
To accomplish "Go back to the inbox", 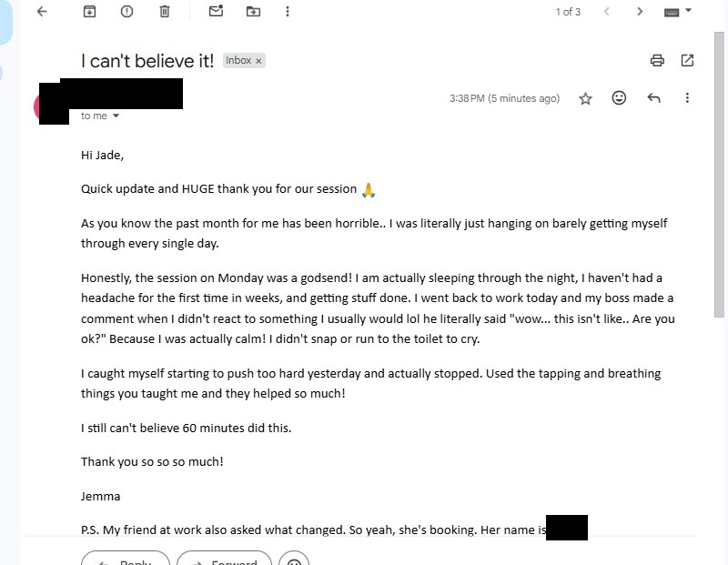I will (41, 12).
